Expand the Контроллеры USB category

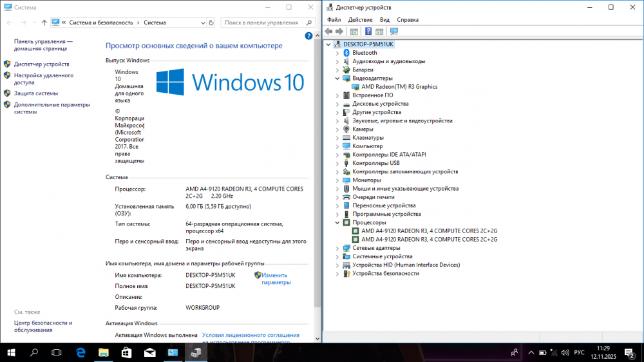tap(337, 163)
